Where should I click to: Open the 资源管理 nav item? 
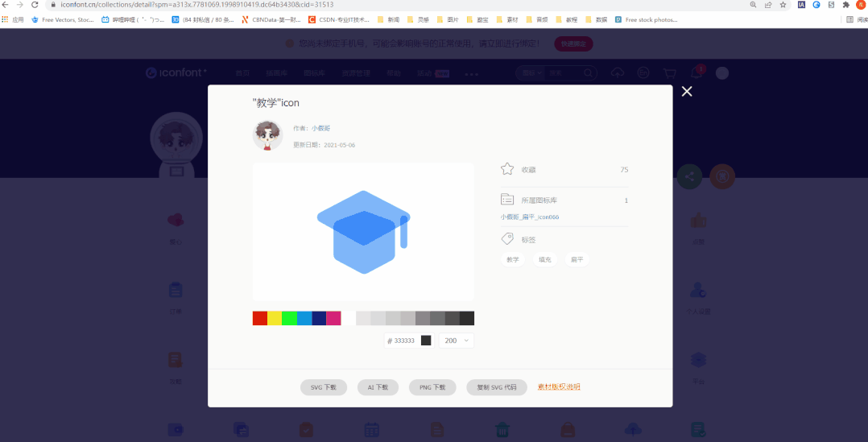(355, 73)
